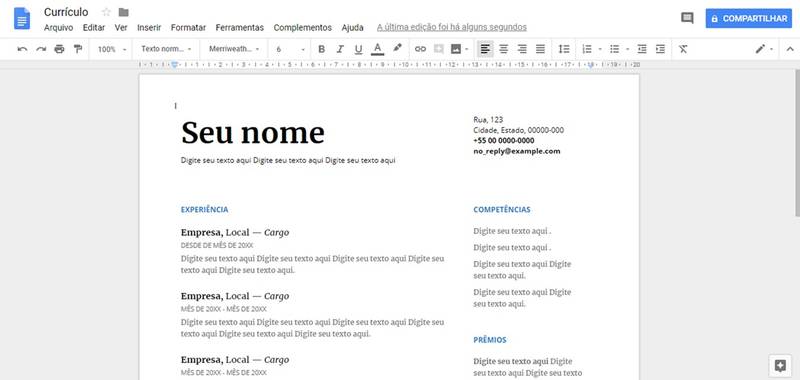Screen dimensions: 800x380
Task: Click the Redo arrow
Action: pos(41,49)
